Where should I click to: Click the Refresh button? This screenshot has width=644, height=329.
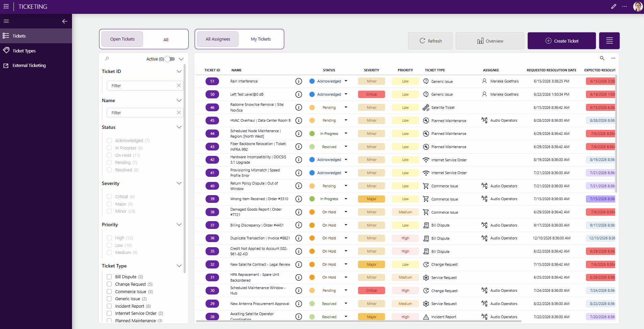coord(430,41)
